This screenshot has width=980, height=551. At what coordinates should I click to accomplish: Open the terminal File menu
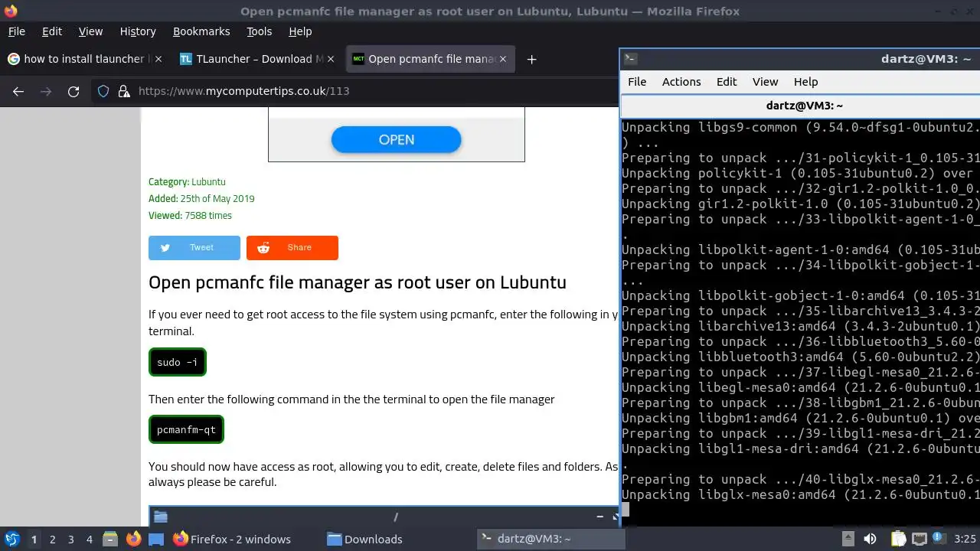637,82
